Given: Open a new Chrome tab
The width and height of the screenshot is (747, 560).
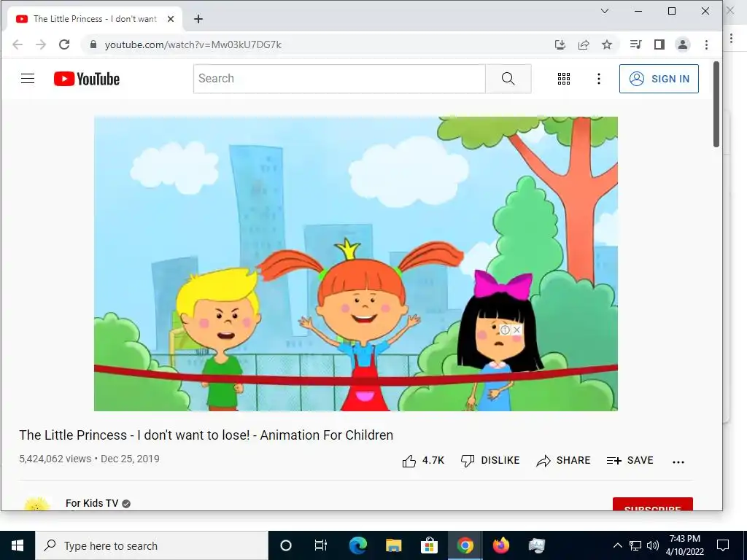Looking at the screenshot, I should (x=198, y=19).
